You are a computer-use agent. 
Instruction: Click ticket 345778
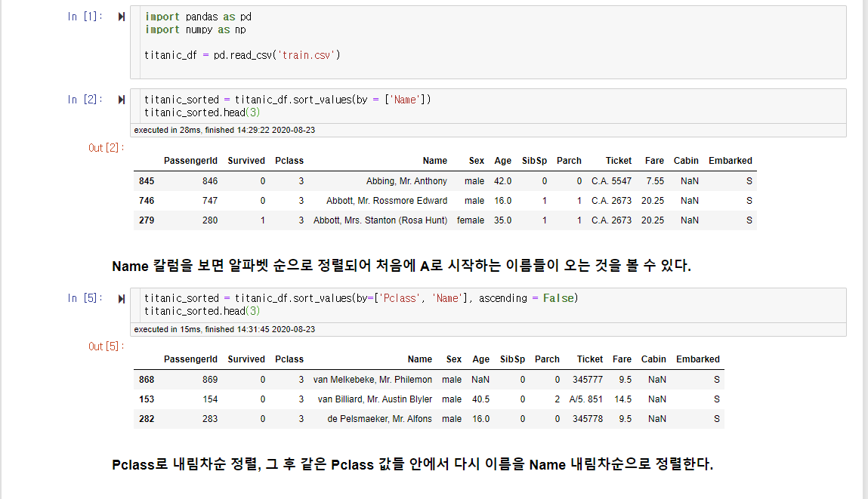click(x=587, y=419)
